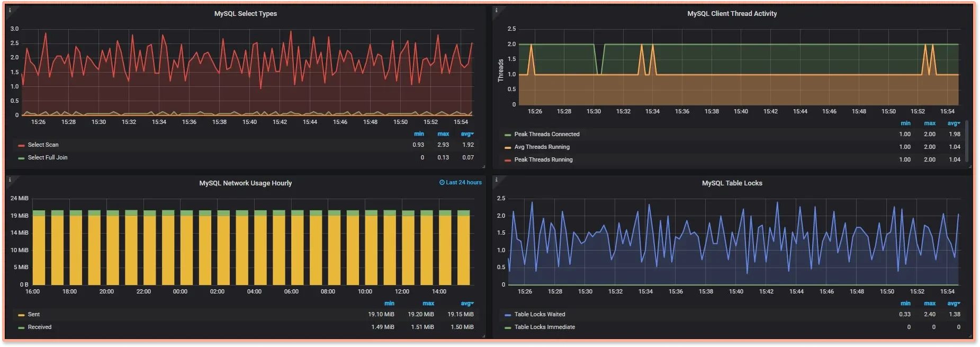
Task: Click Table Locks Waited min value 0.33
Action: pos(905,314)
